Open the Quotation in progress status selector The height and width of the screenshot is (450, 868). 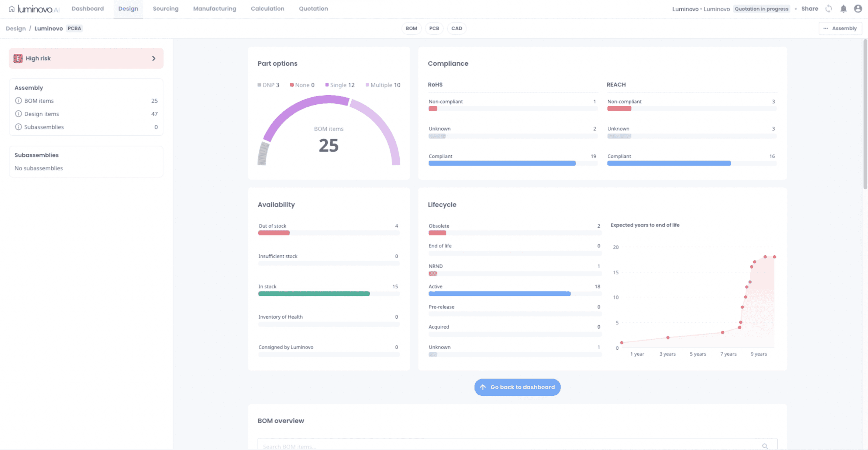(761, 8)
